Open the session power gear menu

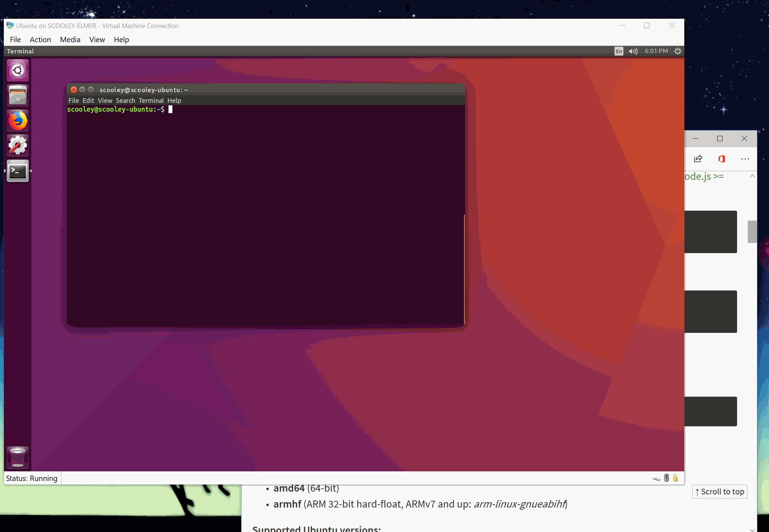[677, 51]
